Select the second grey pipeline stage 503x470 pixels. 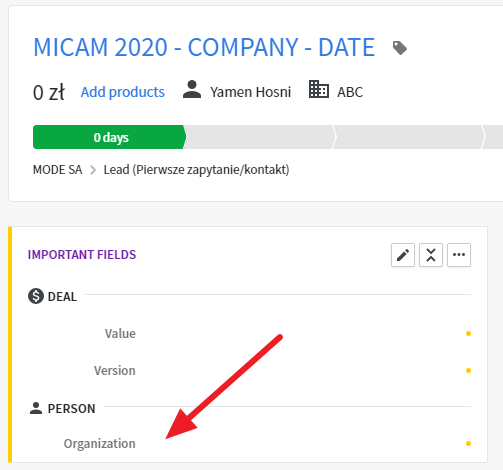(260, 137)
